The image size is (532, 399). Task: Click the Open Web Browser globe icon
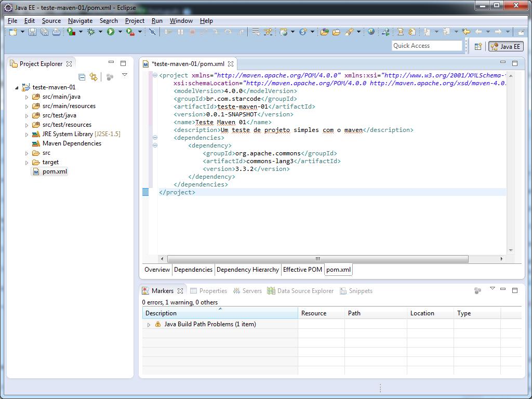(x=371, y=32)
